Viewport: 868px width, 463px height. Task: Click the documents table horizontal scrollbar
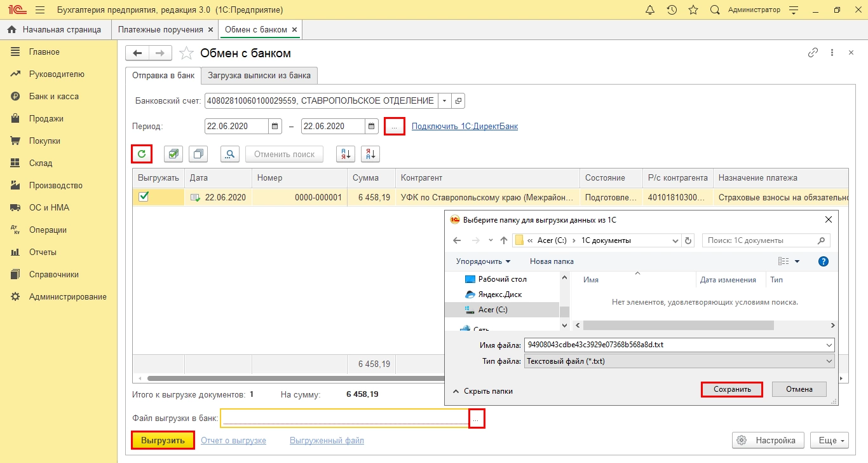pyautogui.click(x=295, y=378)
